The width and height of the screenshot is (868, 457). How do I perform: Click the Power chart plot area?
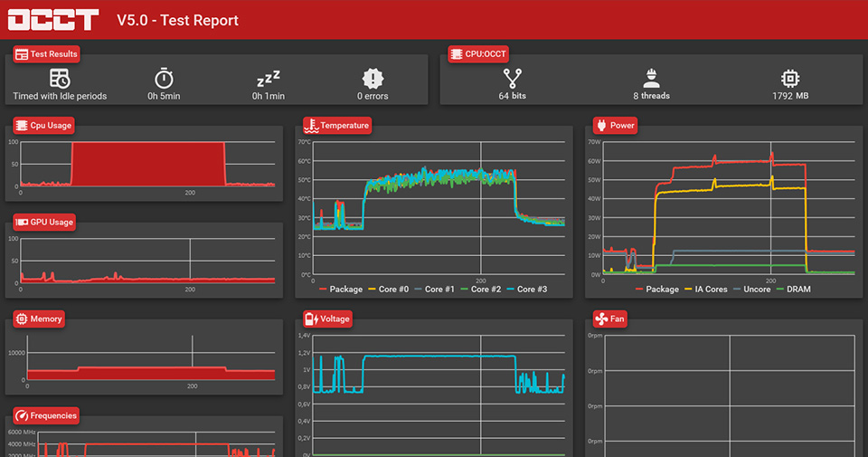click(729, 208)
